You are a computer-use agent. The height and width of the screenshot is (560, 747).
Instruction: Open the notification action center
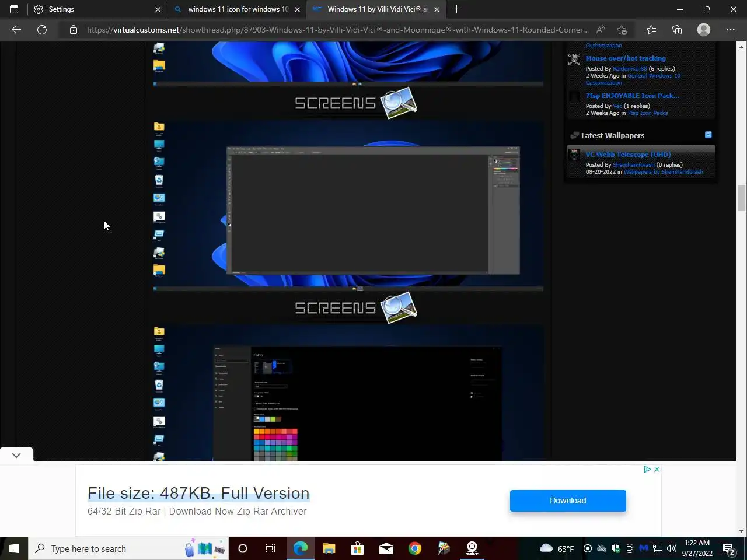tap(729, 548)
